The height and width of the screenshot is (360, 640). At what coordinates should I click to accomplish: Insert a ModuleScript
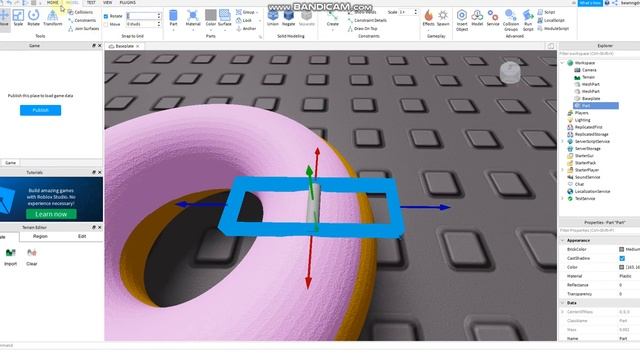click(x=553, y=29)
